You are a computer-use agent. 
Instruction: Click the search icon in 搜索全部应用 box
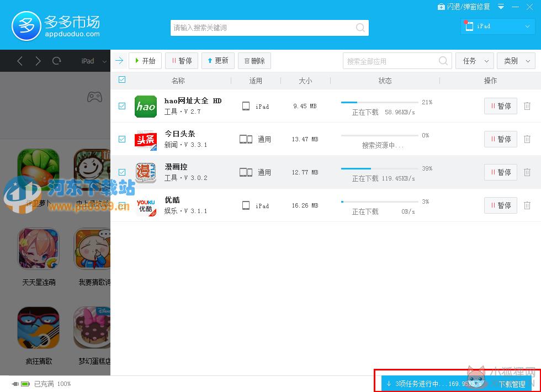pyautogui.click(x=443, y=61)
